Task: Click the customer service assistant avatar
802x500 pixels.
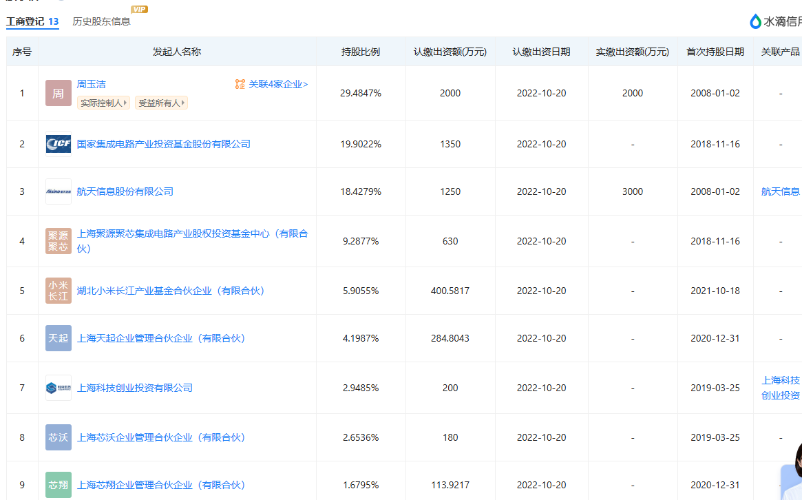Action: coord(792,473)
